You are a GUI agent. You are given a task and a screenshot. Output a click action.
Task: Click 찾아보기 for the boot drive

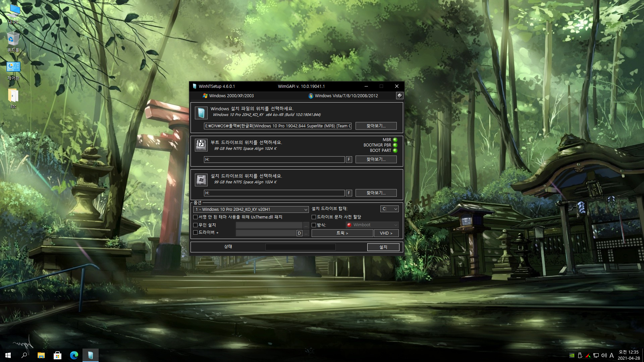[376, 160]
